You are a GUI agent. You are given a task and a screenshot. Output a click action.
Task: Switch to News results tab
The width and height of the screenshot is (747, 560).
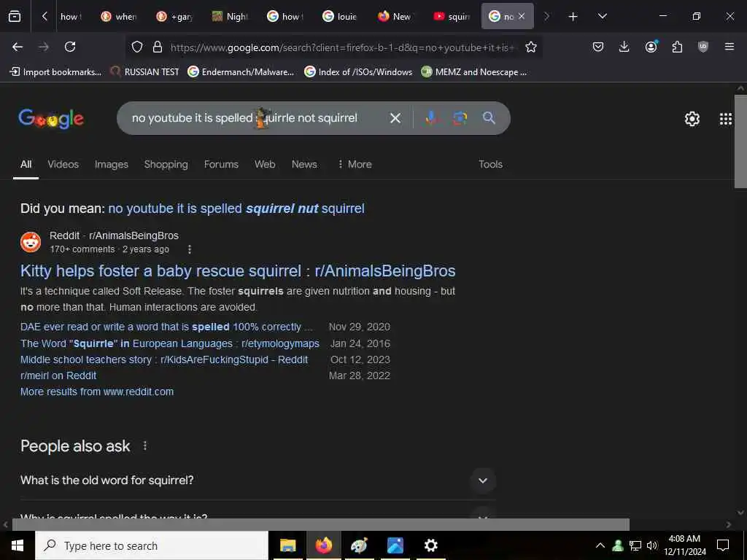[304, 164]
